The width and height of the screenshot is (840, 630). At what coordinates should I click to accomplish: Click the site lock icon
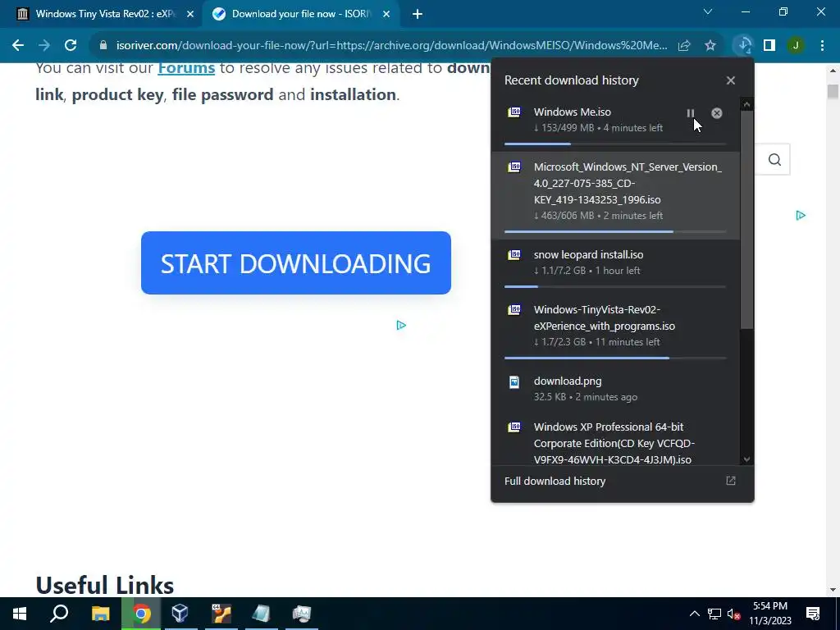[103, 46]
